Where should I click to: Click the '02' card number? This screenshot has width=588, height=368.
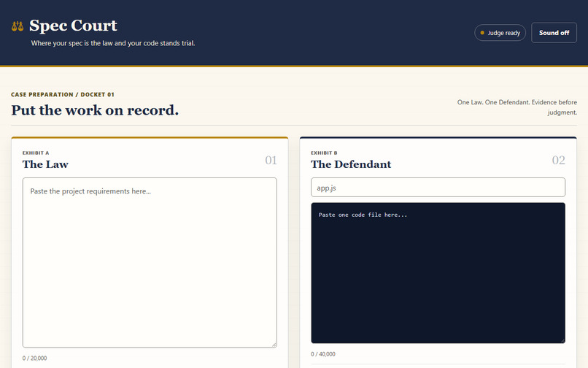558,161
